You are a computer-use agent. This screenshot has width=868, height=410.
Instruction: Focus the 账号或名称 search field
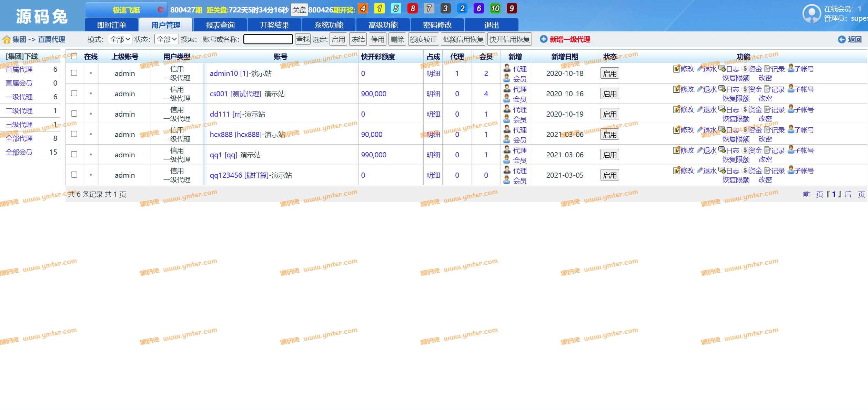pyautogui.click(x=268, y=39)
